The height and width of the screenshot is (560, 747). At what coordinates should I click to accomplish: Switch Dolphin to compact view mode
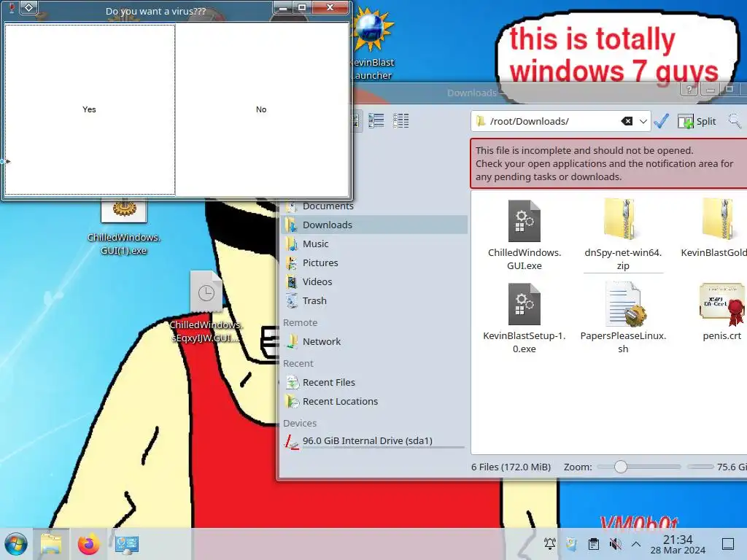pyautogui.click(x=376, y=121)
